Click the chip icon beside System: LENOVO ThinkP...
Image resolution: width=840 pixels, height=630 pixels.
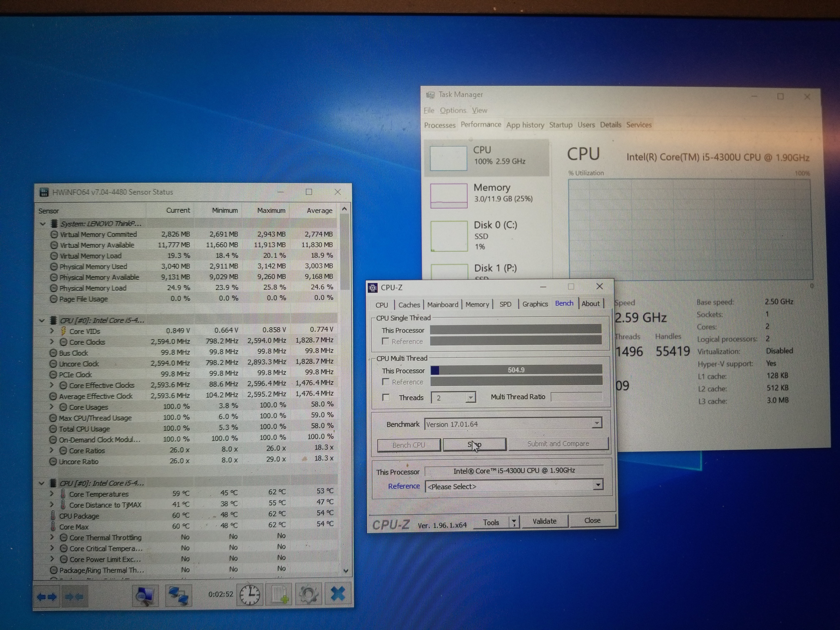point(54,224)
